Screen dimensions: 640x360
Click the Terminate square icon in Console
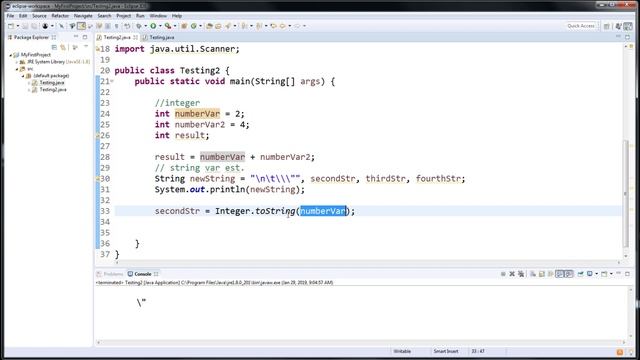[x=503, y=274]
